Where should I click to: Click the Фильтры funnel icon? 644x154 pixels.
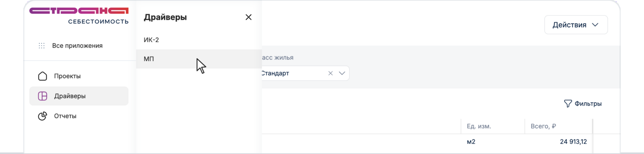(x=568, y=104)
